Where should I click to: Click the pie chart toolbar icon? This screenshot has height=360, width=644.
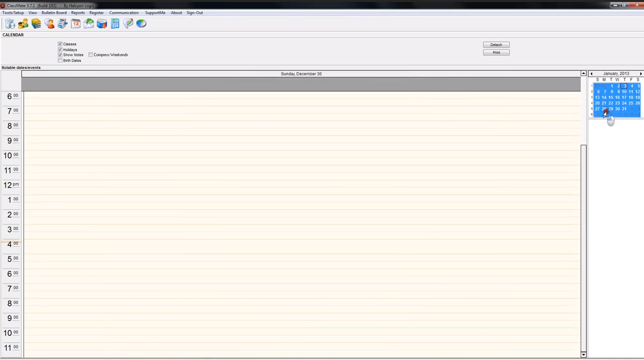click(x=141, y=23)
